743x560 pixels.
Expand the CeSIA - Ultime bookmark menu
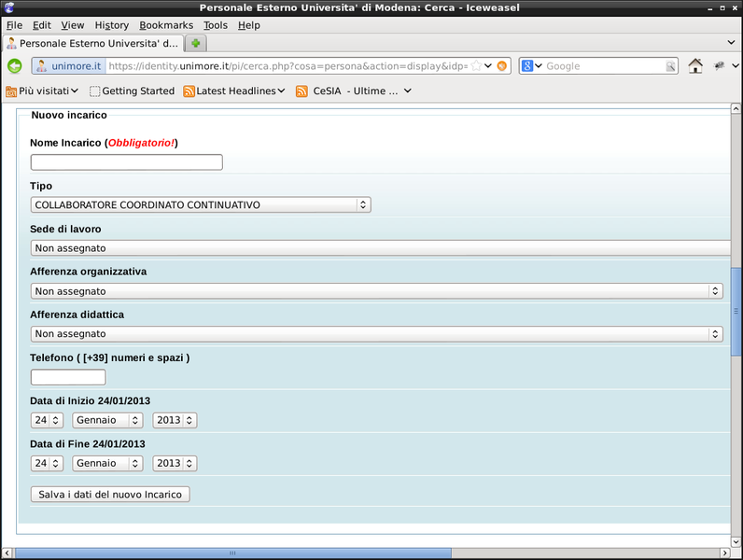[x=408, y=91]
